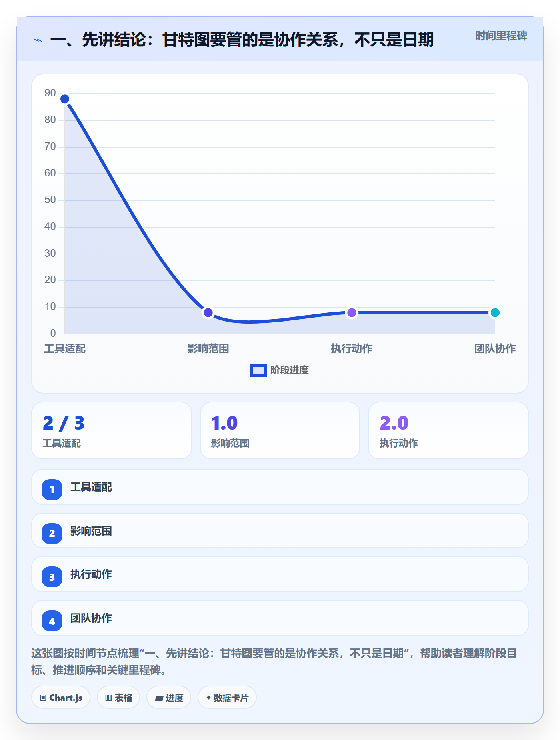The width and height of the screenshot is (560, 740).
Task: Click the number 2 badge for 影响范围
Action: [x=52, y=533]
